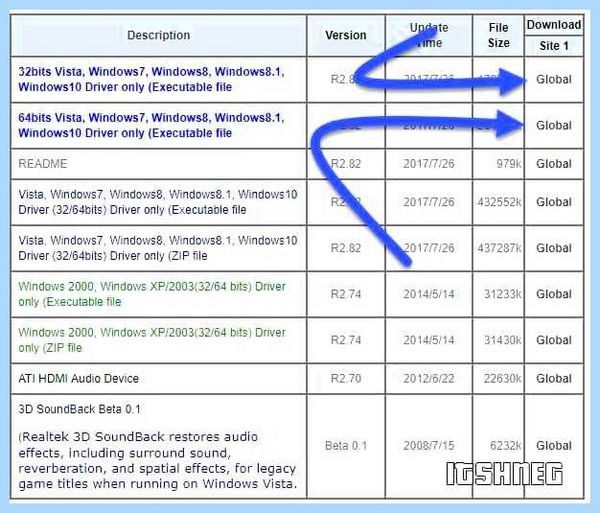Select 2014/5/14 date in XP ZIP row
The image size is (600, 513).
tap(429, 340)
